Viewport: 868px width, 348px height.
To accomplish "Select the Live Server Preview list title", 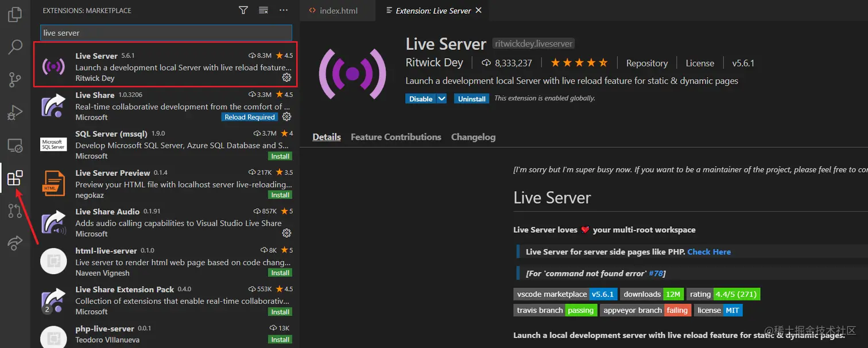I will click(x=113, y=173).
